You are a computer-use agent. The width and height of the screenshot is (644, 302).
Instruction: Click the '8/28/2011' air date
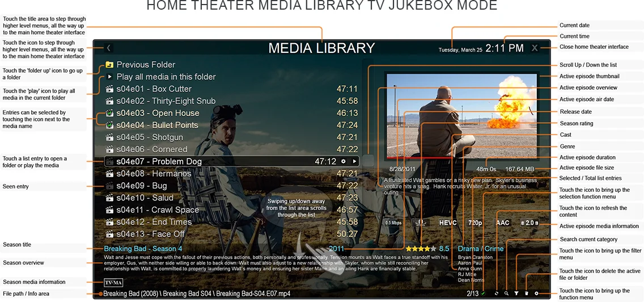(403, 169)
